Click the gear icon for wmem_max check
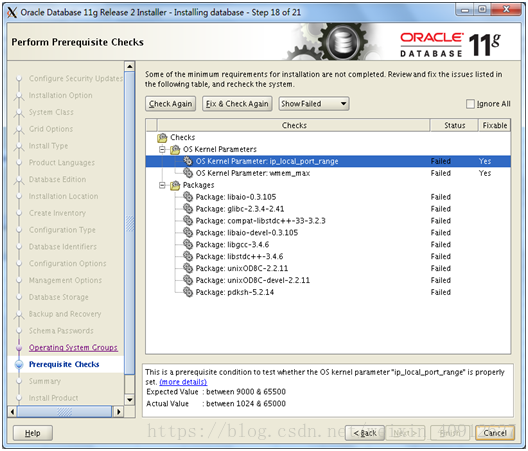Image resolution: width=528 pixels, height=451 pixels. [188, 173]
